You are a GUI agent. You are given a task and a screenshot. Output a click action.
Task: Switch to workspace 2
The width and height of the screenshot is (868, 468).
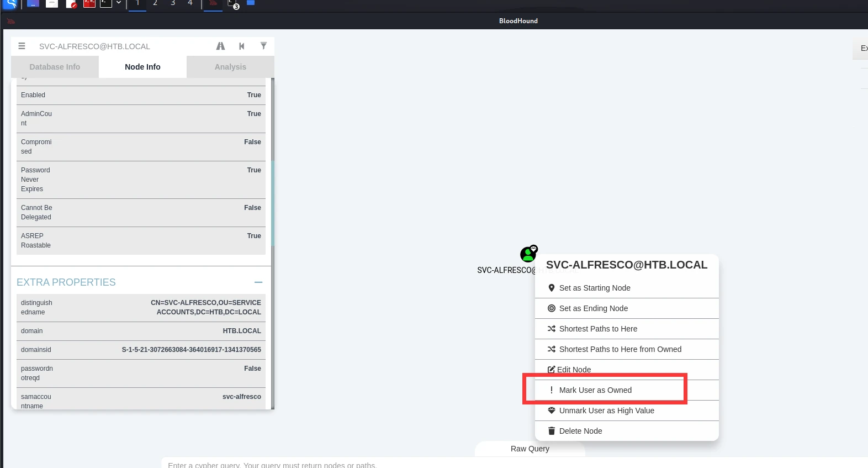(x=155, y=3)
